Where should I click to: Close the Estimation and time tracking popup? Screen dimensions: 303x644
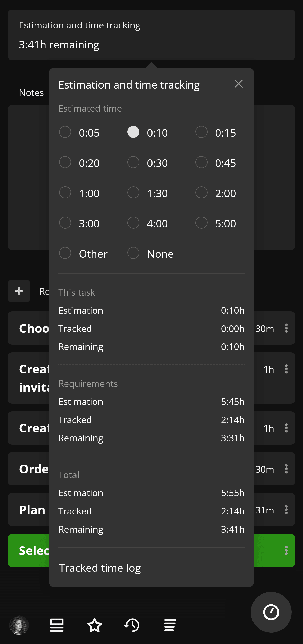click(238, 84)
